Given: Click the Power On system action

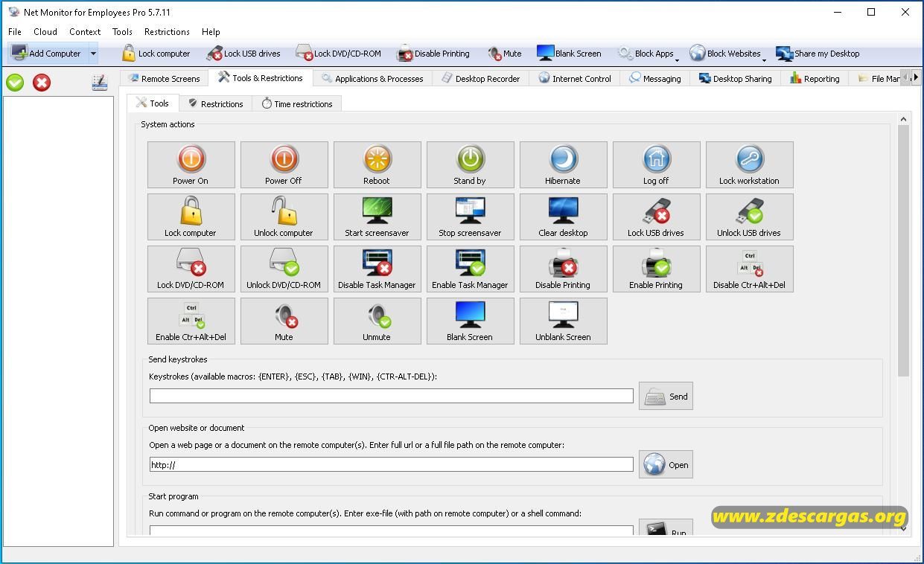Looking at the screenshot, I should [x=191, y=164].
